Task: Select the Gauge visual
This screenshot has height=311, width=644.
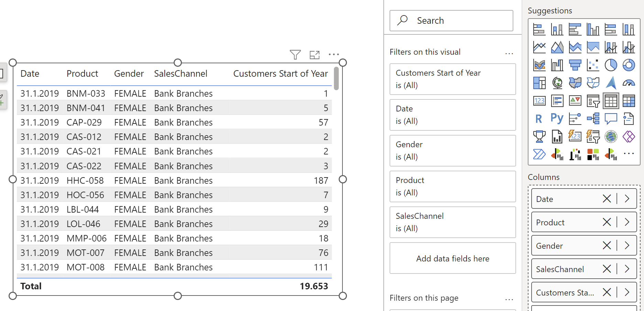Action: click(629, 83)
